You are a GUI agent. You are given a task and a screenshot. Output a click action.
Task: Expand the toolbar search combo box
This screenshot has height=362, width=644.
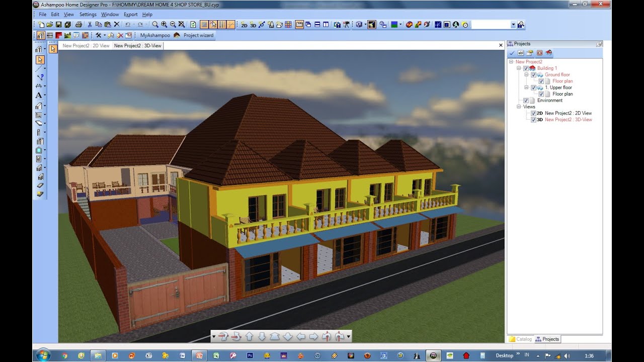513,24
